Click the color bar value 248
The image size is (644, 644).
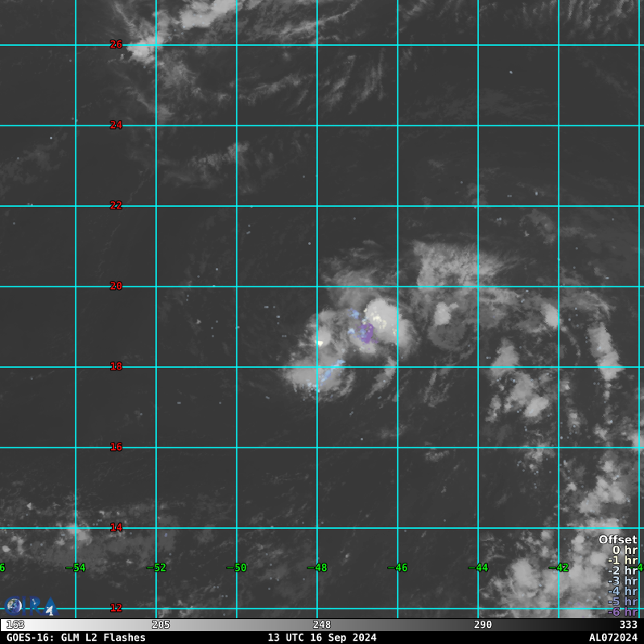(x=321, y=625)
